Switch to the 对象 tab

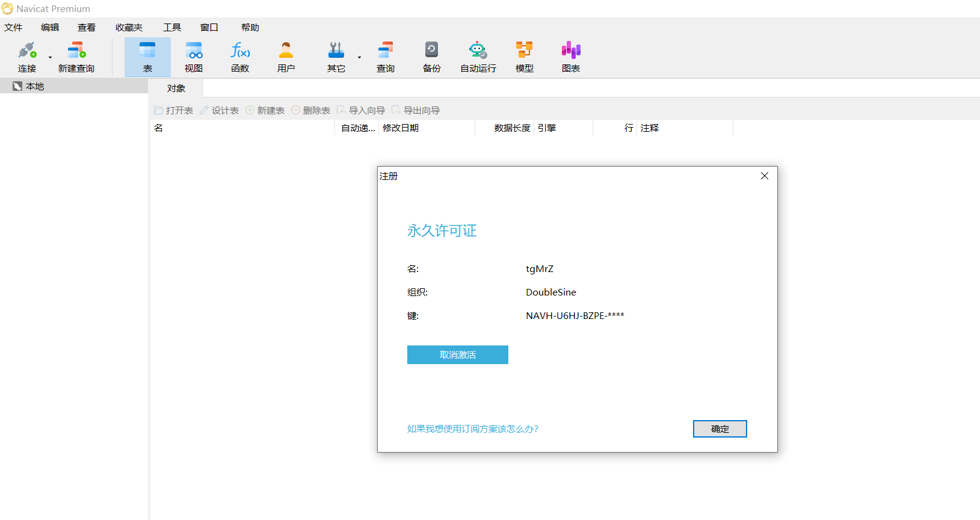[176, 88]
